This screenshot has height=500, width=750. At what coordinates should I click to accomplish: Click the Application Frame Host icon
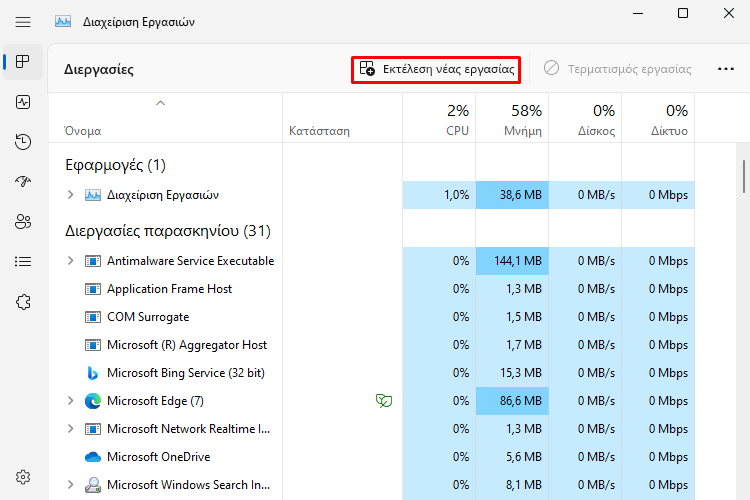(93, 289)
